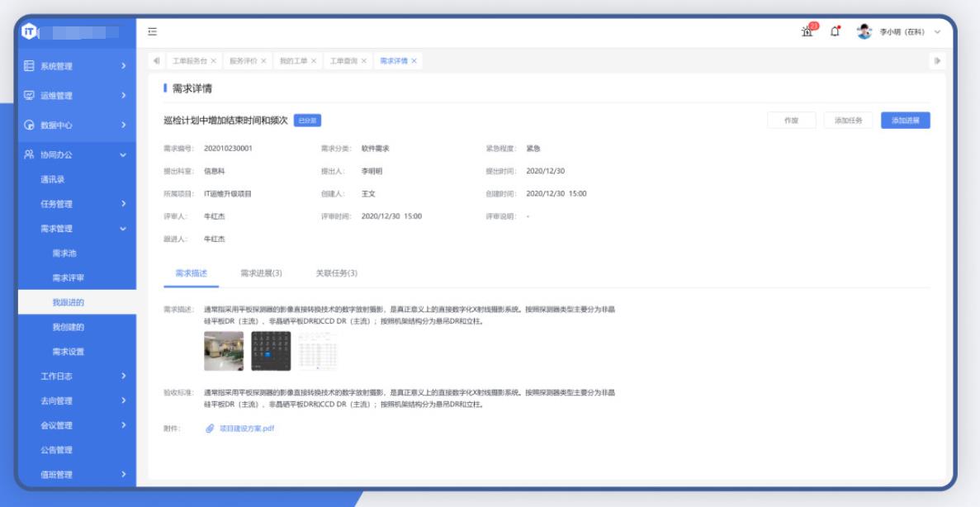Switch to the 需求进展(3) tab
Image resolution: width=980 pixels, height=507 pixels.
[x=261, y=273]
